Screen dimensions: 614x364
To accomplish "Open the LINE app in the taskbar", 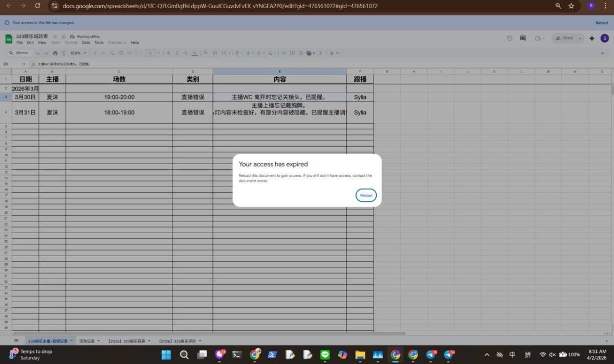I will (x=325, y=354).
